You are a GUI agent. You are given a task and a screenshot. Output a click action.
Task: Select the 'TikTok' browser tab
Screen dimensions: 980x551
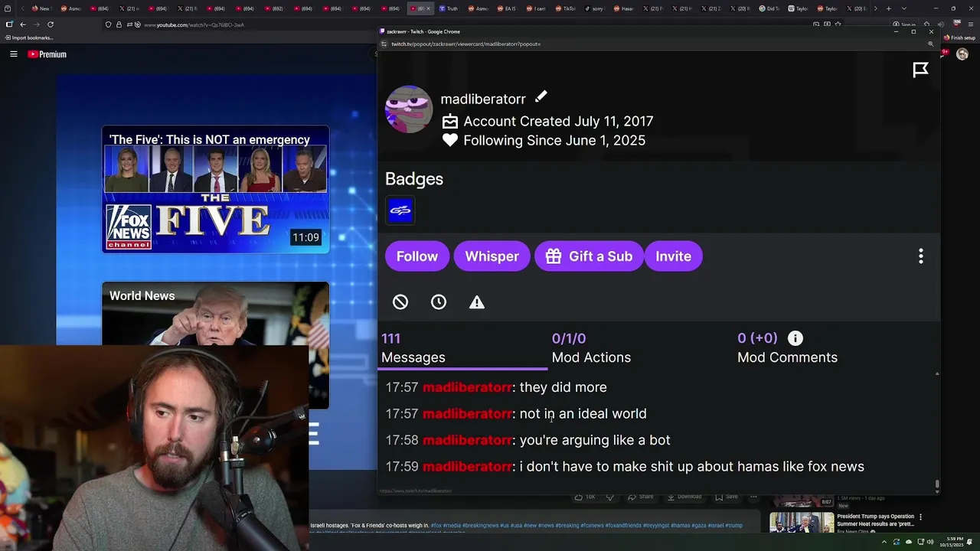pyautogui.click(x=566, y=8)
